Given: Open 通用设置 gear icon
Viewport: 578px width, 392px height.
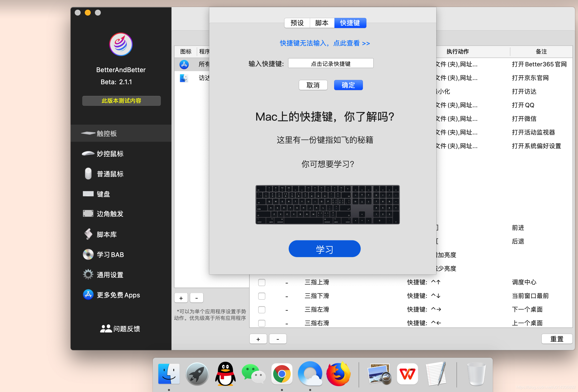Looking at the screenshot, I should pyautogui.click(x=88, y=274).
